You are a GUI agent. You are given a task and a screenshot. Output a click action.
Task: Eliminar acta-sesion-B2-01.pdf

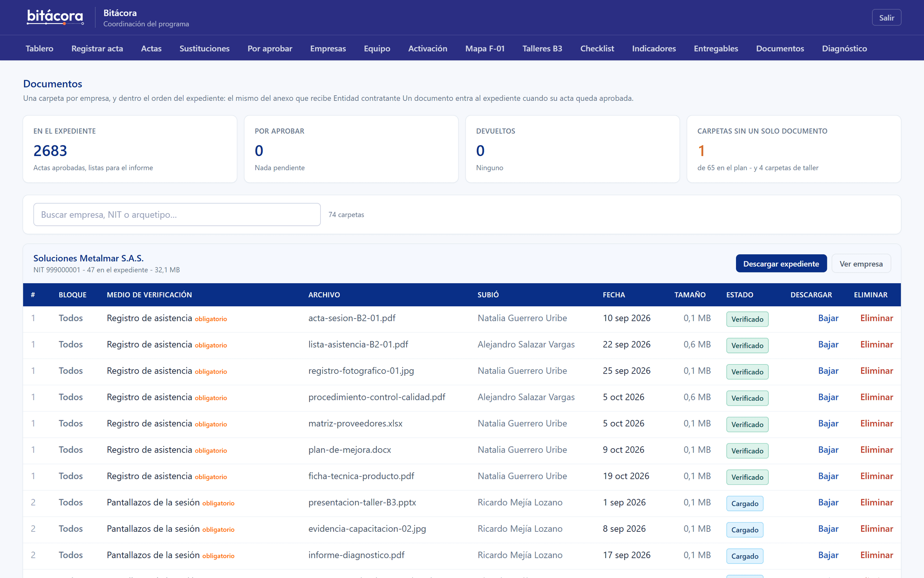click(877, 318)
